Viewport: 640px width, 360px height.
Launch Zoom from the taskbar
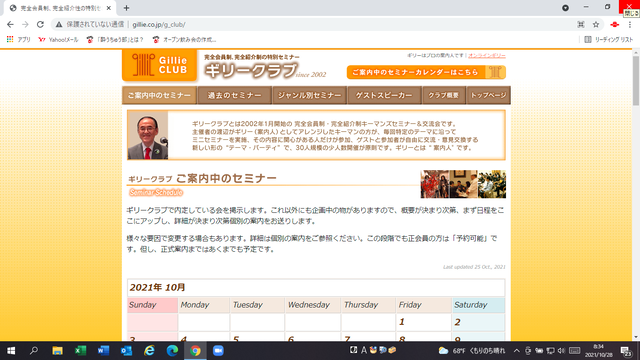click(218, 351)
